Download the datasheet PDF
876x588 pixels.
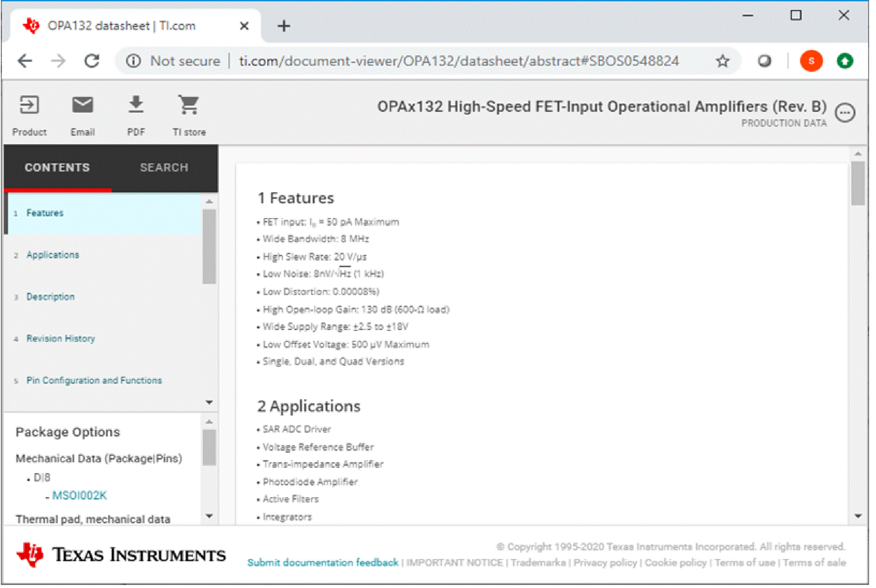[136, 105]
